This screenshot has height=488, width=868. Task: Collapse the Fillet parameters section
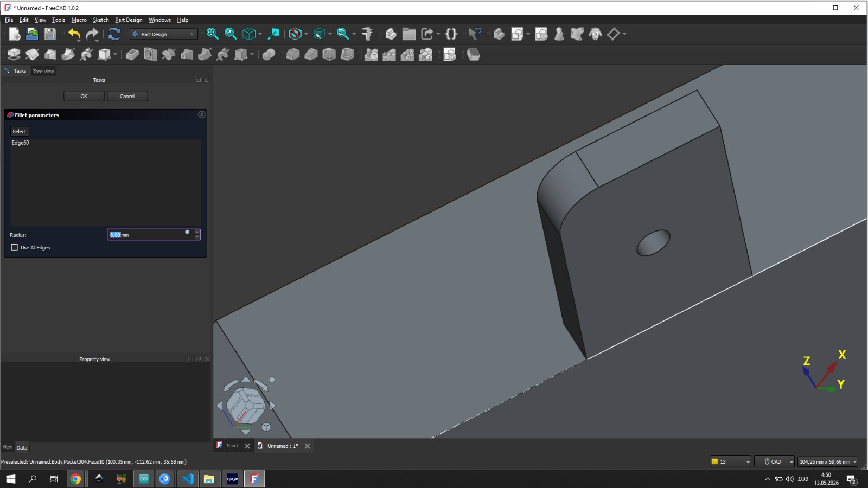202,114
